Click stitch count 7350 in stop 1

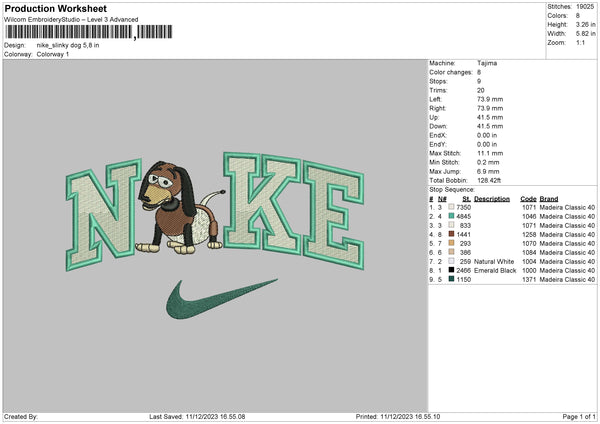[463, 207]
